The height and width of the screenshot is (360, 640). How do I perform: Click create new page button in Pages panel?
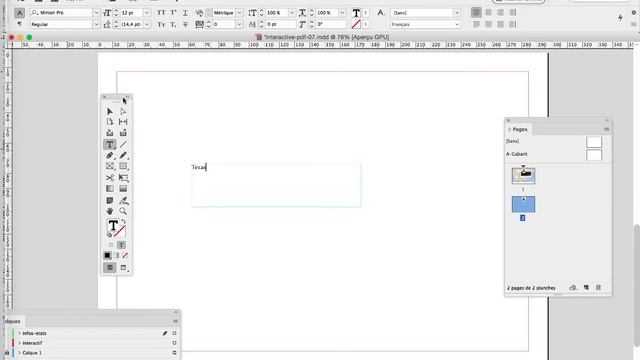586,288
